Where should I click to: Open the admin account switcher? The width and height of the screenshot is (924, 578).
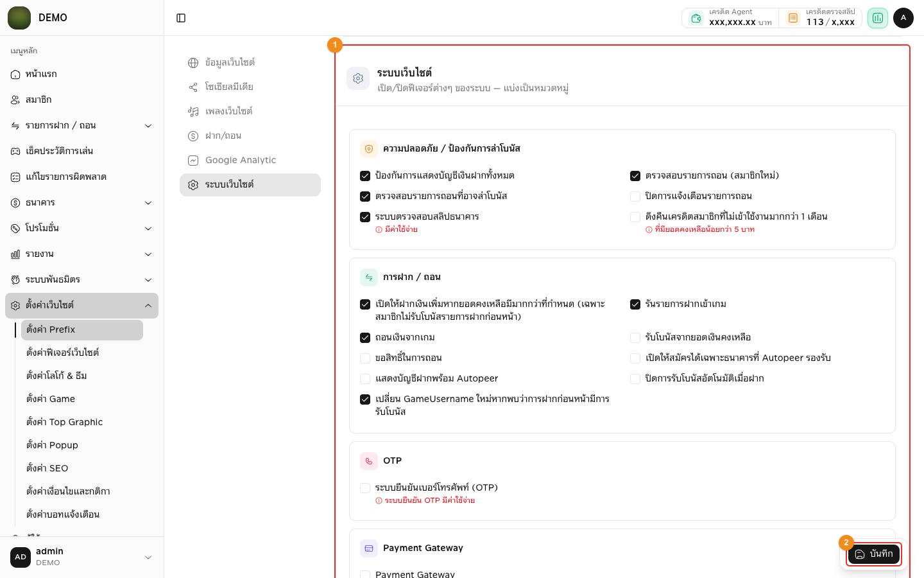coord(81,557)
